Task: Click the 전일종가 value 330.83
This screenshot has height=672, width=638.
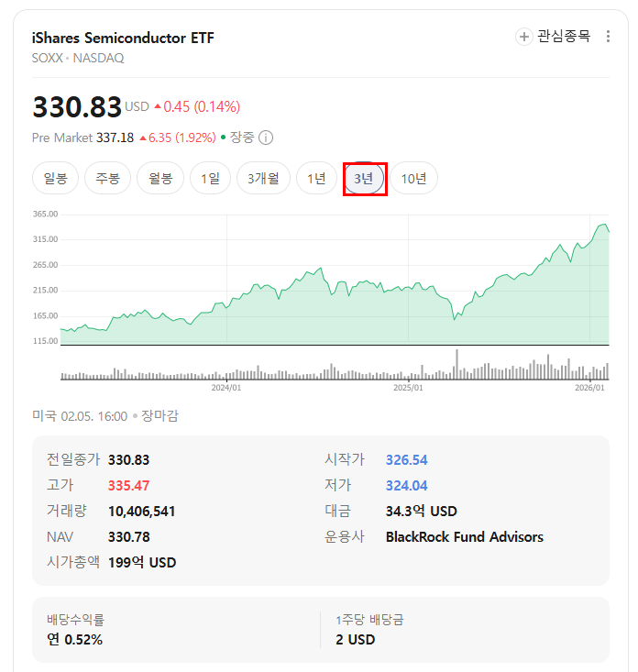Action: click(x=128, y=460)
